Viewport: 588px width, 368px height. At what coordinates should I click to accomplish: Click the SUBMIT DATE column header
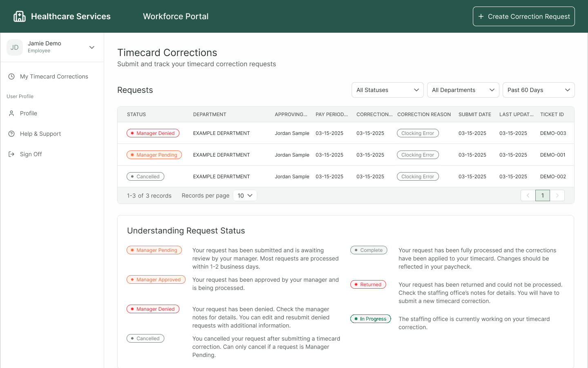pos(475,114)
